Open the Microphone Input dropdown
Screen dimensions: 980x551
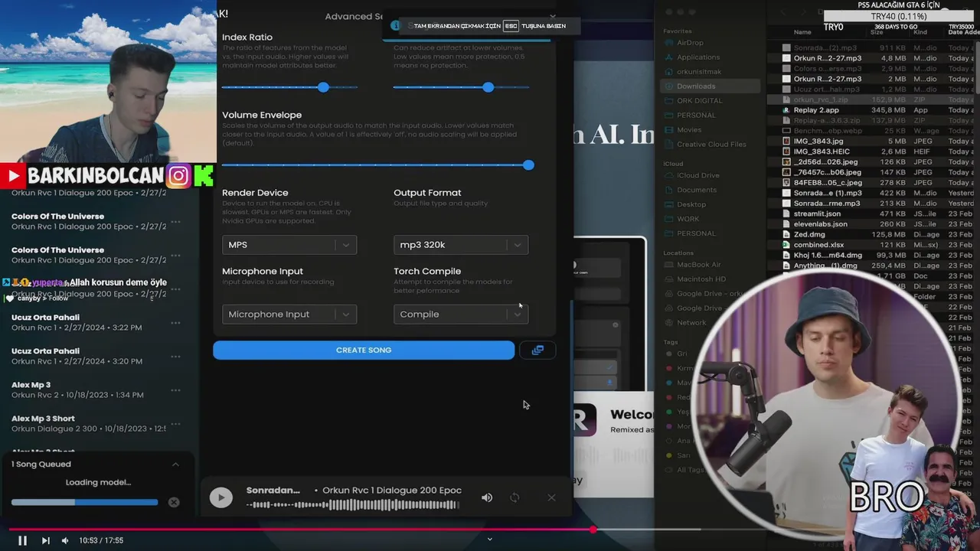[x=289, y=315]
